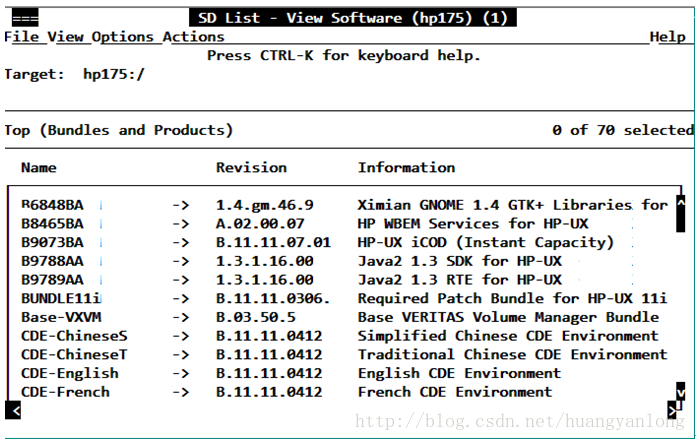
Task: Click the Revision column header
Action: tap(251, 168)
